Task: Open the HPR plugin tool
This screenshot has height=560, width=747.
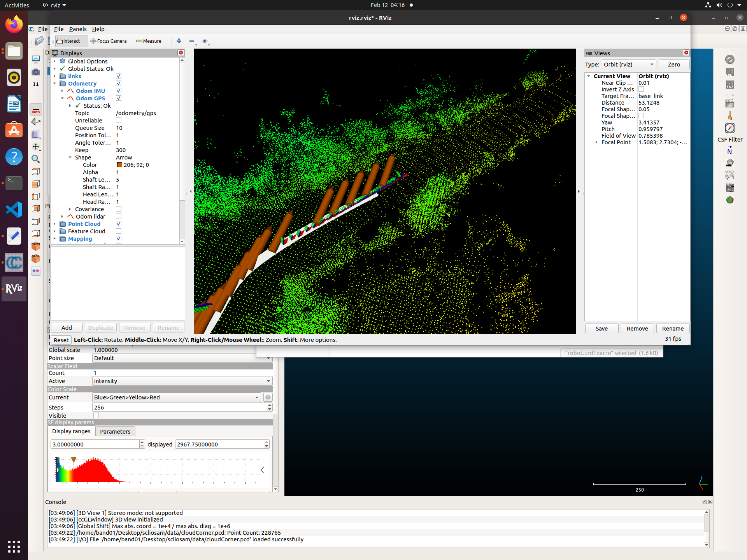Action: pyautogui.click(x=730, y=163)
